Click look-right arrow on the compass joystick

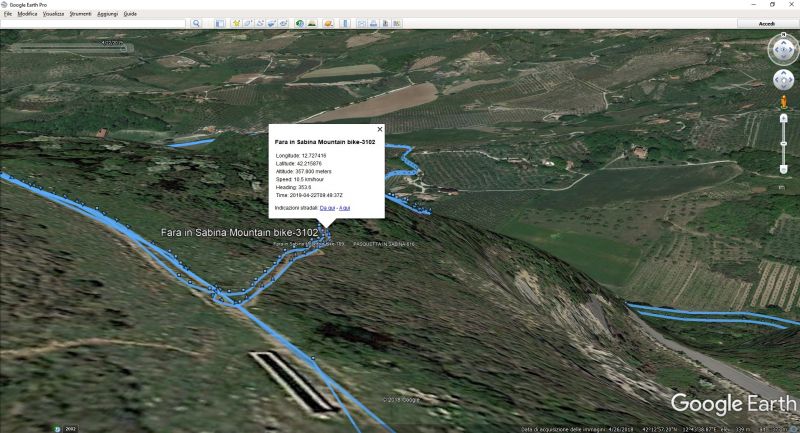(792, 50)
